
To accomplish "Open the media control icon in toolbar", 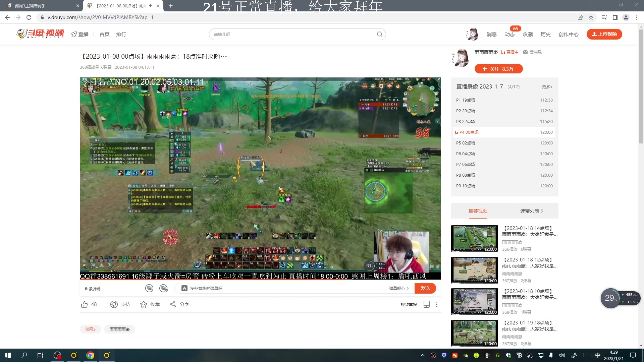I will (x=604, y=17).
